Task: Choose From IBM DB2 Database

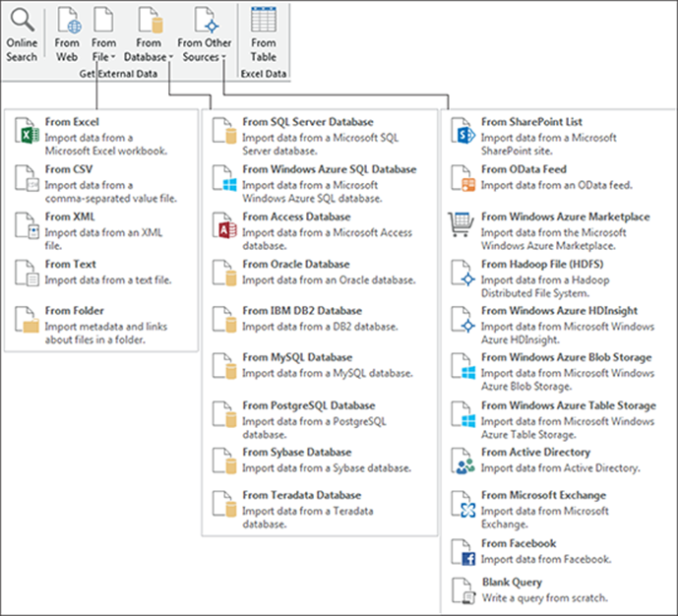Action: (x=319, y=319)
